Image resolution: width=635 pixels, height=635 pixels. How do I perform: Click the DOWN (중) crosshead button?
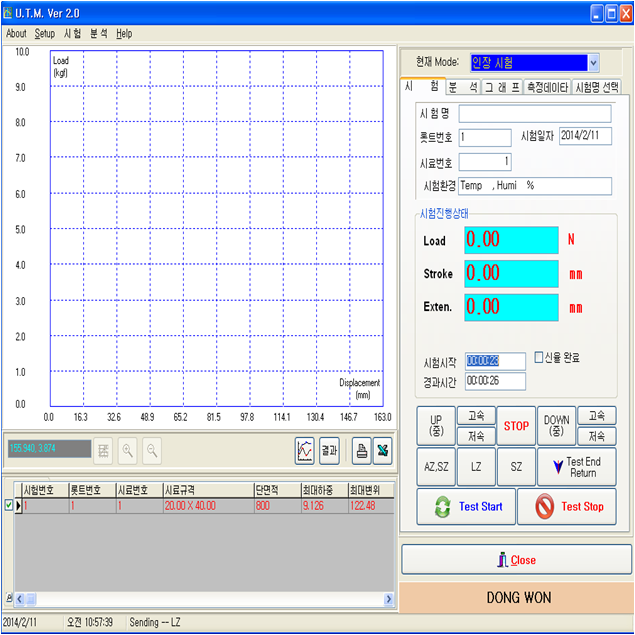[556, 426]
